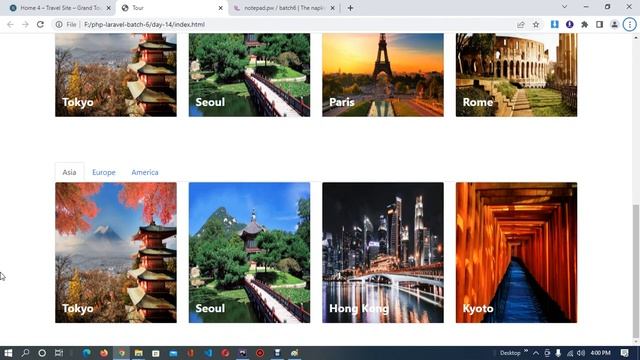Switch to the Europe tab
This screenshot has height=360, width=640.
click(x=104, y=172)
